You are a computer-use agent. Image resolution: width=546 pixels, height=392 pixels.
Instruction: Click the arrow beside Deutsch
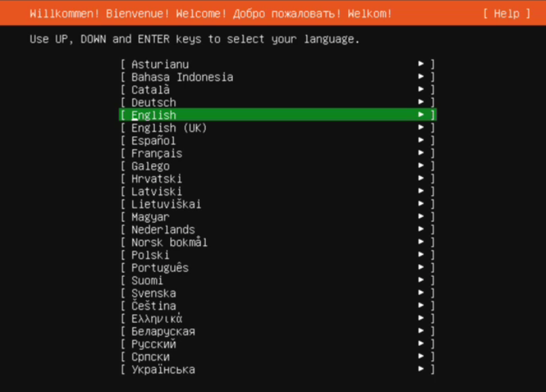pos(421,102)
